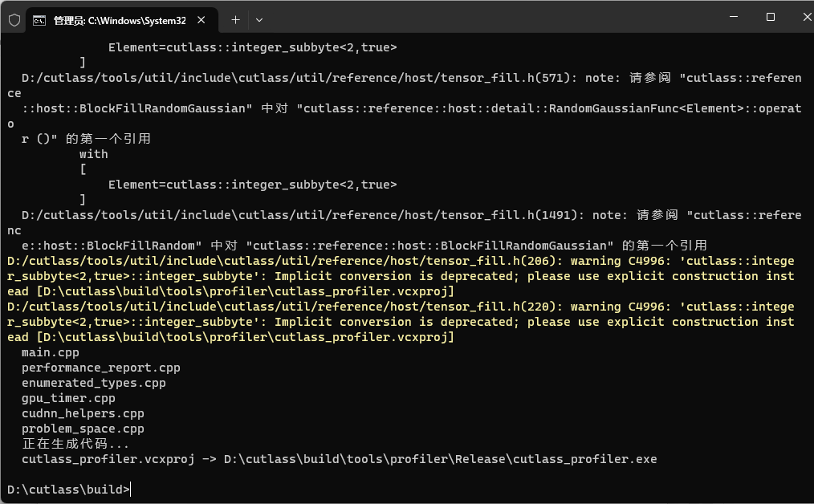Screen dimensions: 814x504
Task: Maximize the terminal window
Action: (771, 17)
